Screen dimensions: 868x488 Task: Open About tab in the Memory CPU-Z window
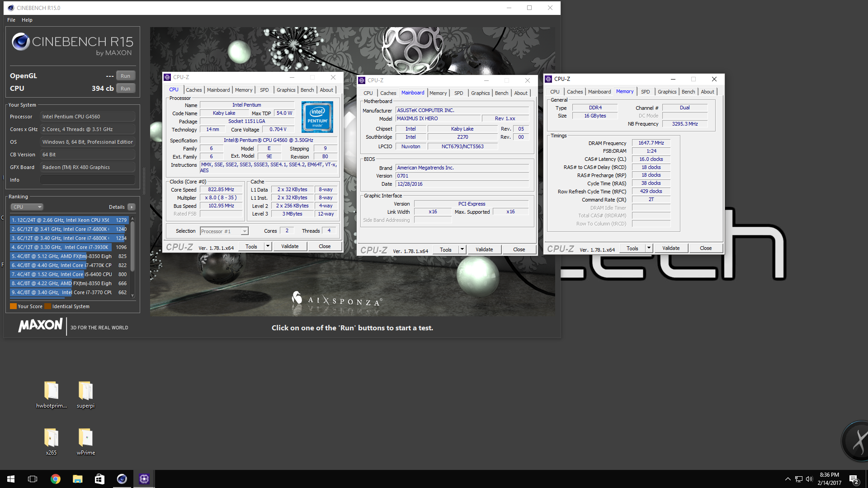pyautogui.click(x=708, y=92)
